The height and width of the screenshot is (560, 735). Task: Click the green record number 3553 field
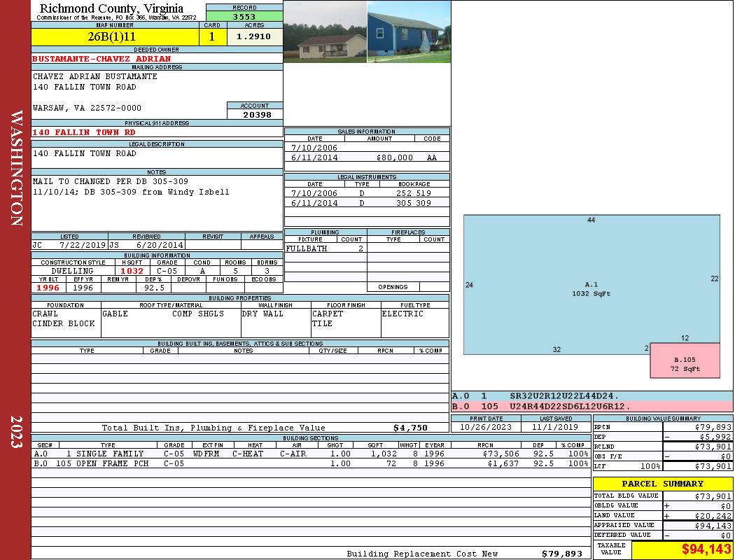coord(244,16)
